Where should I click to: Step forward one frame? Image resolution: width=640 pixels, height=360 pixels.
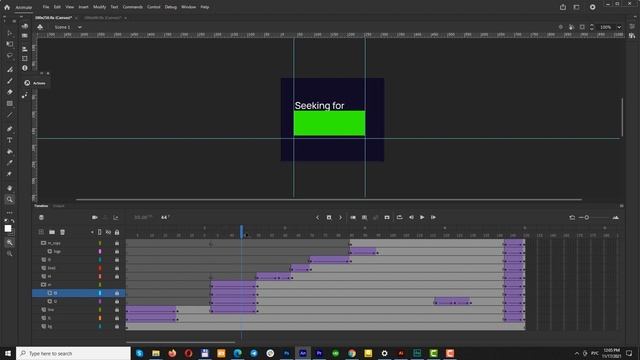(x=433, y=218)
